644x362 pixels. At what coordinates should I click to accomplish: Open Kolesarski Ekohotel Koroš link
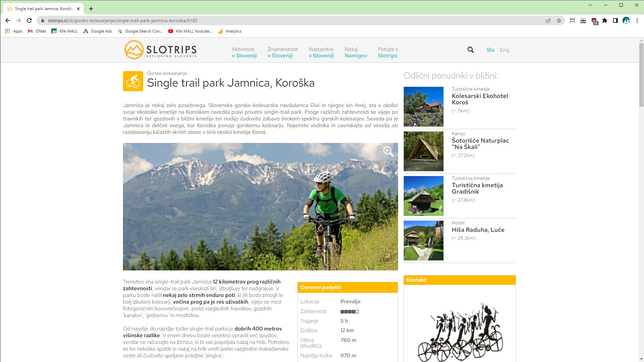[x=480, y=99]
